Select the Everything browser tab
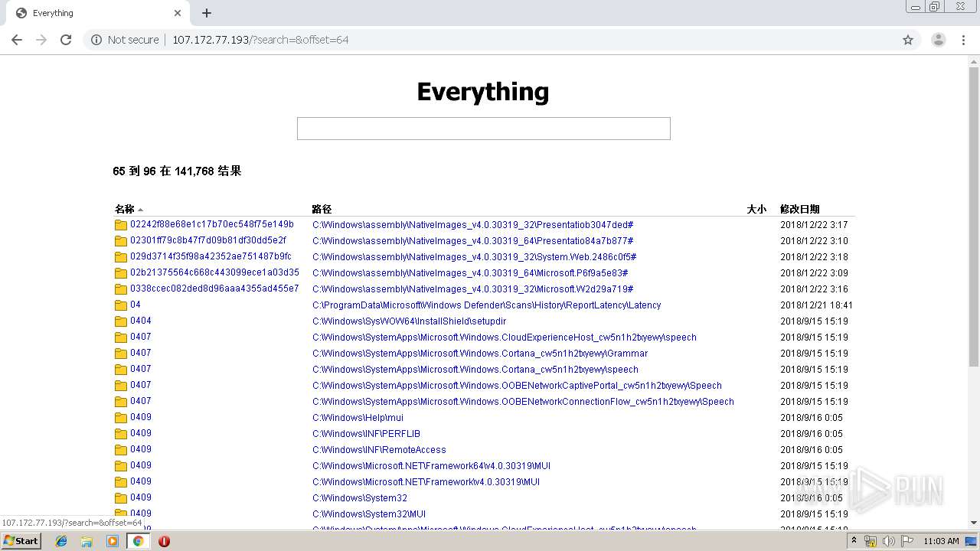Screen dimensions: 980x551 [99, 13]
